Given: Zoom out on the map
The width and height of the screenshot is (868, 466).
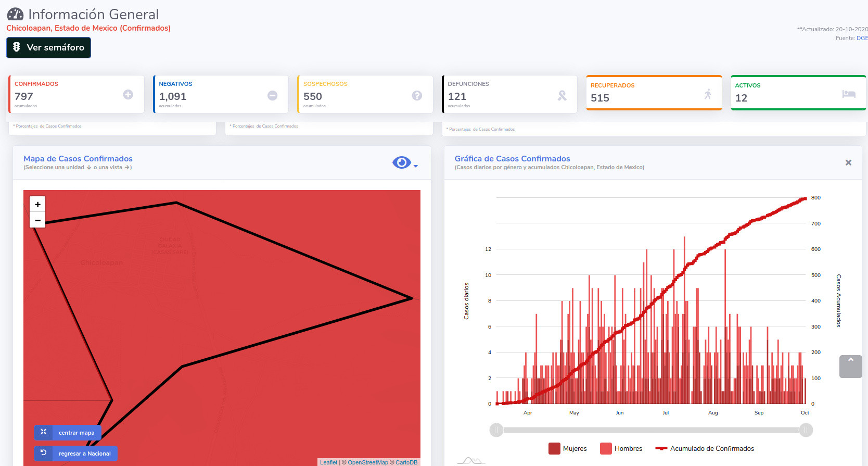Looking at the screenshot, I should [x=37, y=220].
